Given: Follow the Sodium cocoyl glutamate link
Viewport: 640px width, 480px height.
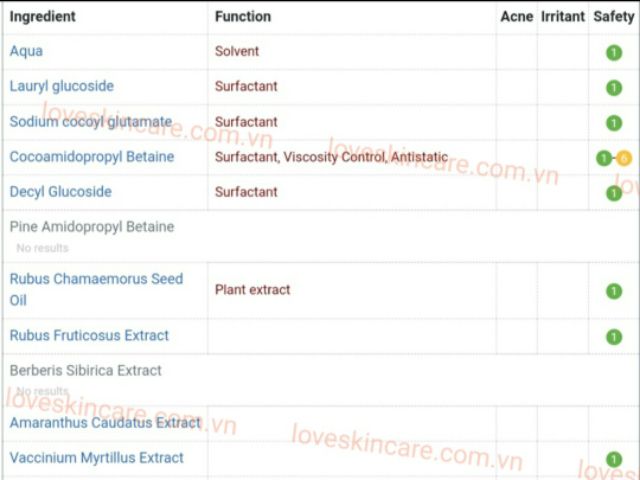Looking at the screenshot, I should tap(91, 121).
